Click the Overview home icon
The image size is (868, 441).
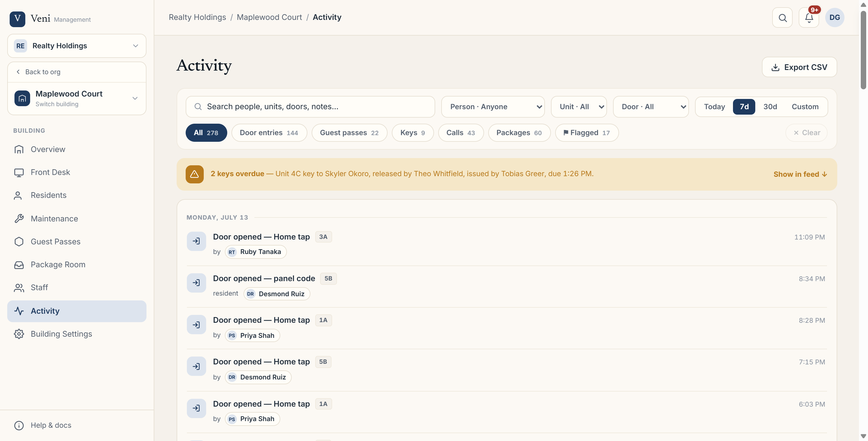tap(19, 149)
